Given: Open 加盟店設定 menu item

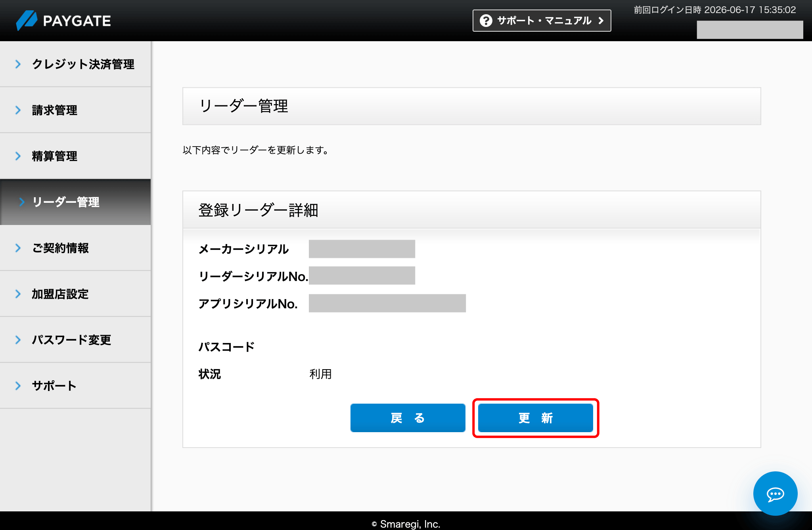Looking at the screenshot, I should [75, 294].
